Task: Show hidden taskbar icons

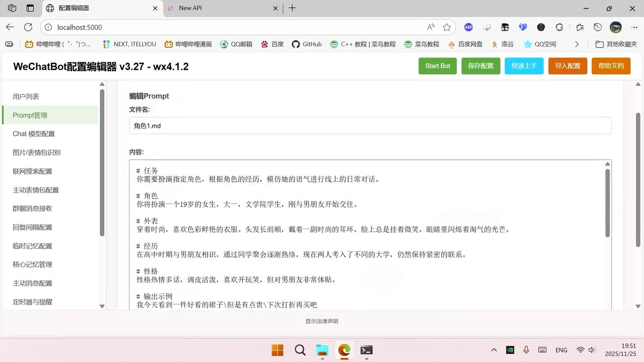Action: (494, 350)
